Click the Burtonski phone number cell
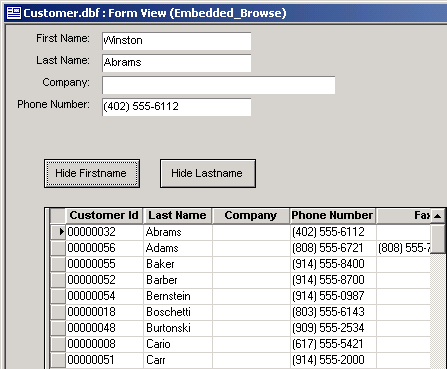This screenshot has height=369, width=447. [x=333, y=328]
